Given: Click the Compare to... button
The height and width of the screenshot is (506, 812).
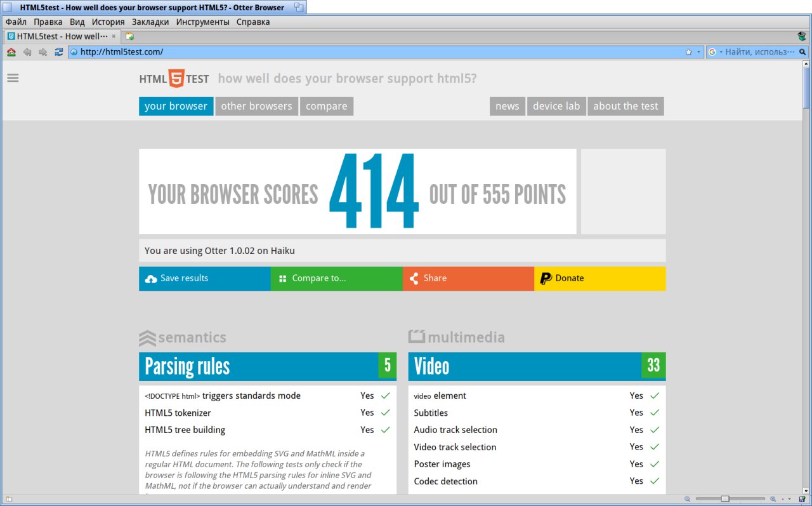Looking at the screenshot, I should (337, 278).
